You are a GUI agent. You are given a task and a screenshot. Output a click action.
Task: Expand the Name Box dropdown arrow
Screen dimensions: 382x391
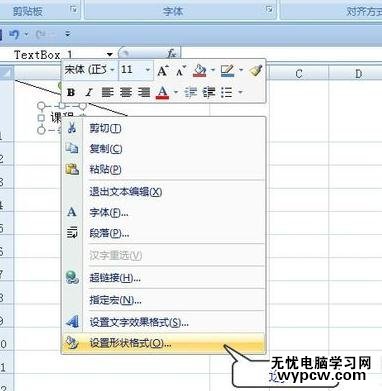(x=109, y=54)
